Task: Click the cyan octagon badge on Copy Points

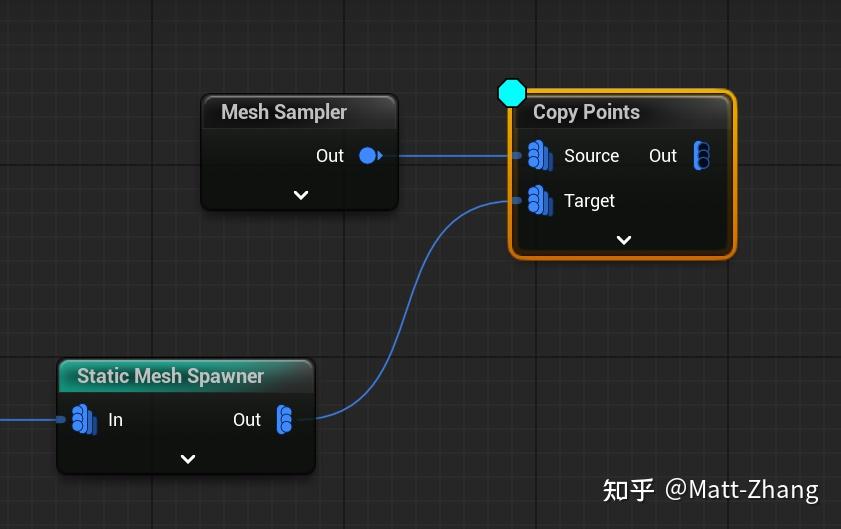Action: pyautogui.click(x=512, y=93)
